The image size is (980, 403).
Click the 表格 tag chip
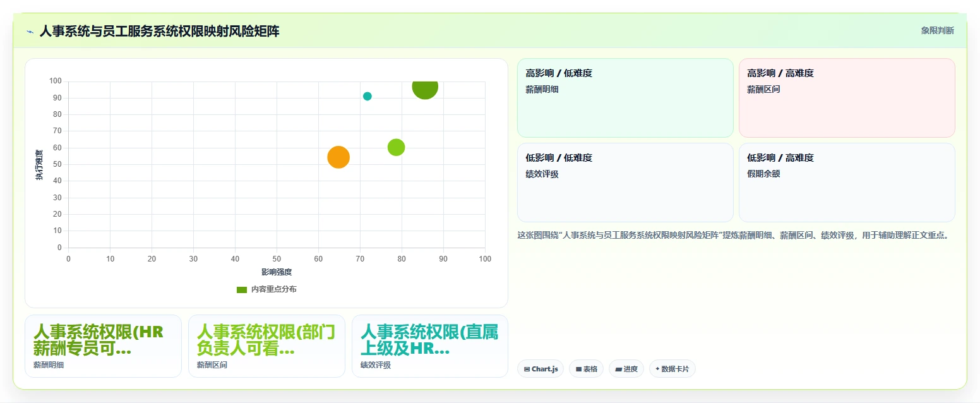587,369
